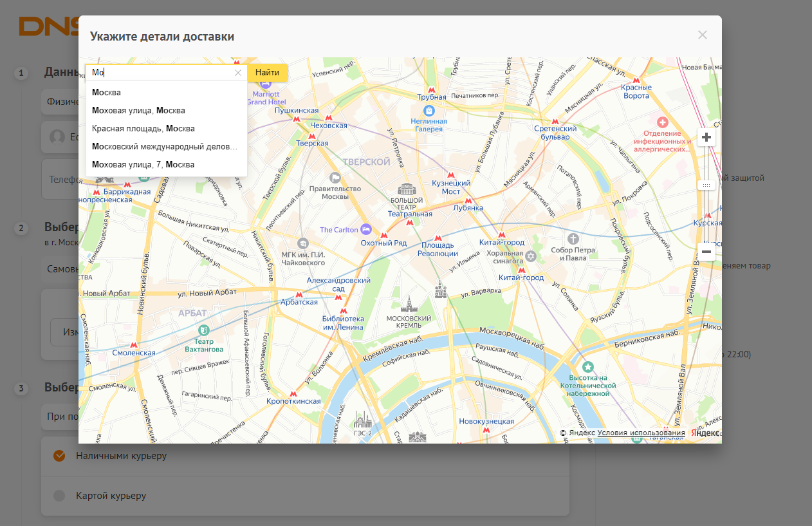The width and height of the screenshot is (812, 526).
Task: Choose the Москва suggestion
Action: 166,92
